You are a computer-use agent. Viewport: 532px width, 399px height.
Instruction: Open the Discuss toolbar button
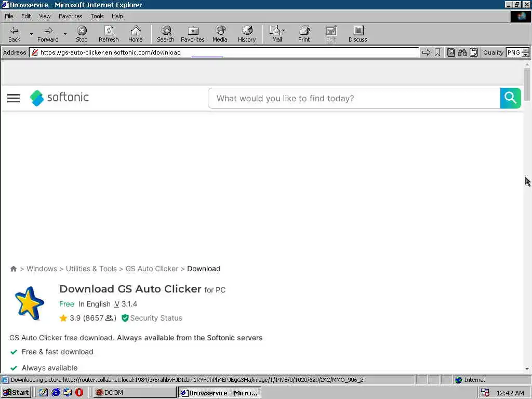point(357,34)
